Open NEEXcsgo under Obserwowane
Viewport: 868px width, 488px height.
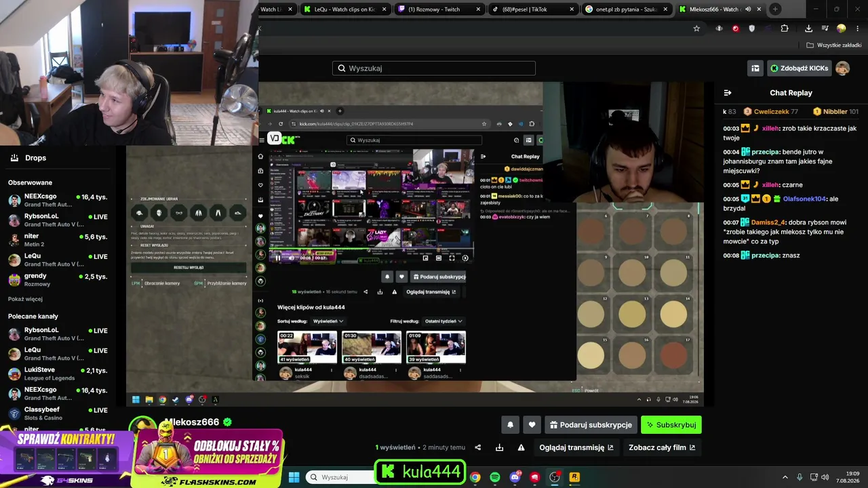point(58,200)
